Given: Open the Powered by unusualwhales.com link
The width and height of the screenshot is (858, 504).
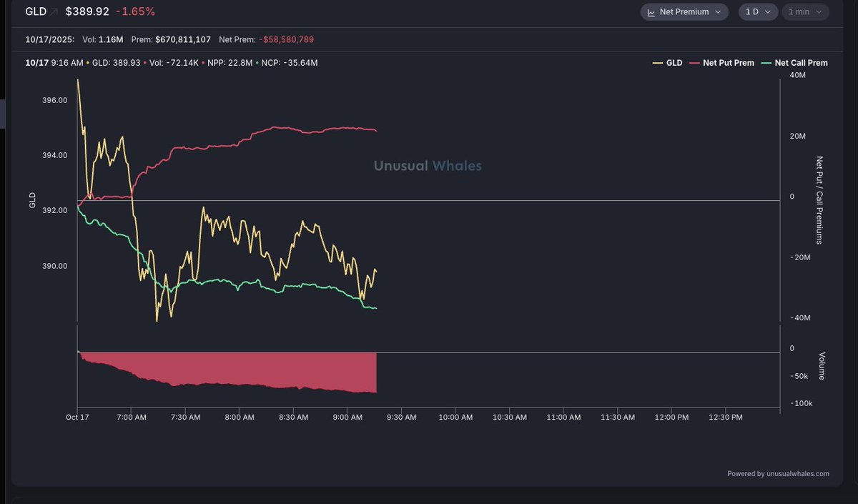Looking at the screenshot, I should click(x=779, y=473).
